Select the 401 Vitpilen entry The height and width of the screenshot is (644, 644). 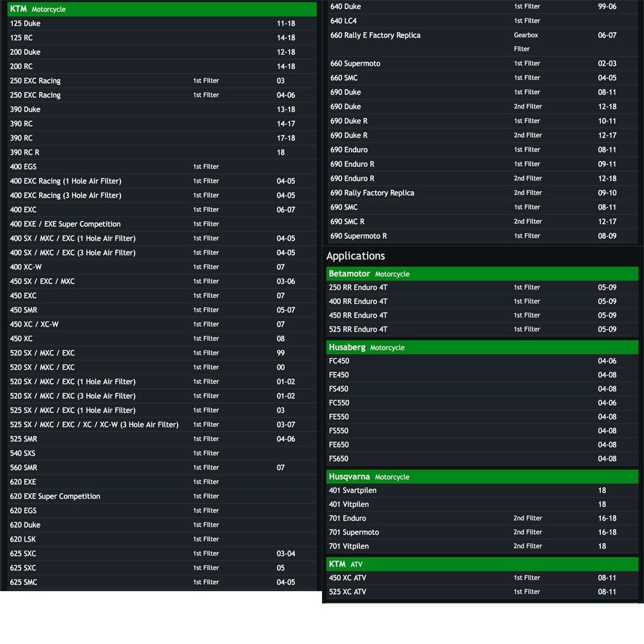(482, 504)
